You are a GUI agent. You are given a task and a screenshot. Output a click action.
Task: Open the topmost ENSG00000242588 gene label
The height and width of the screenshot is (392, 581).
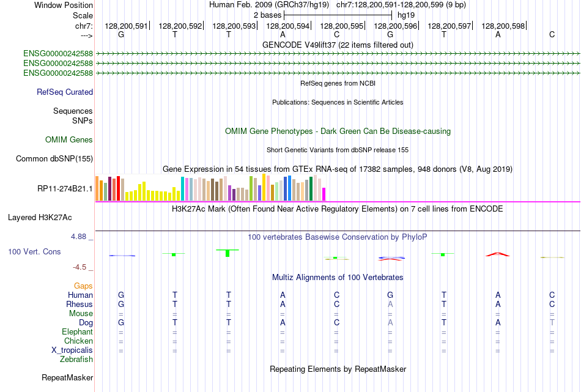(x=58, y=54)
